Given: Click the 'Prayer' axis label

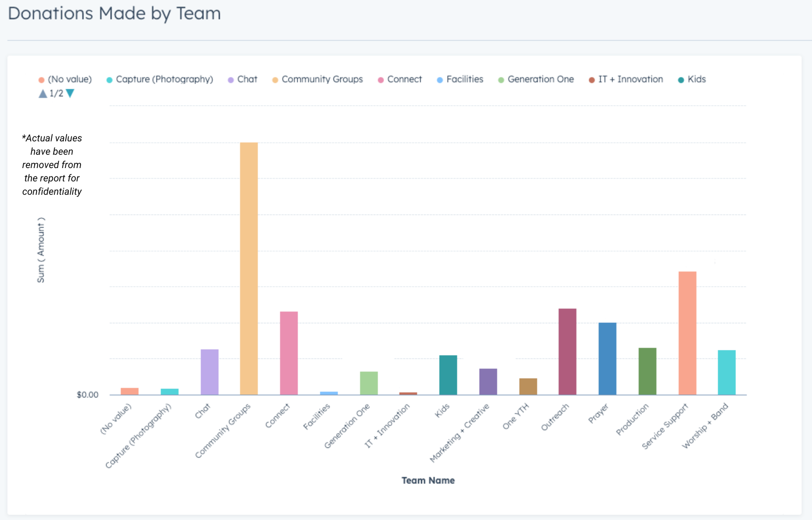Looking at the screenshot, I should coord(598,413).
